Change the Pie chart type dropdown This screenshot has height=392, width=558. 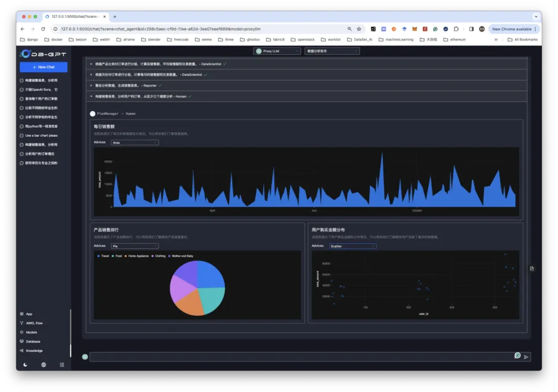pos(134,245)
